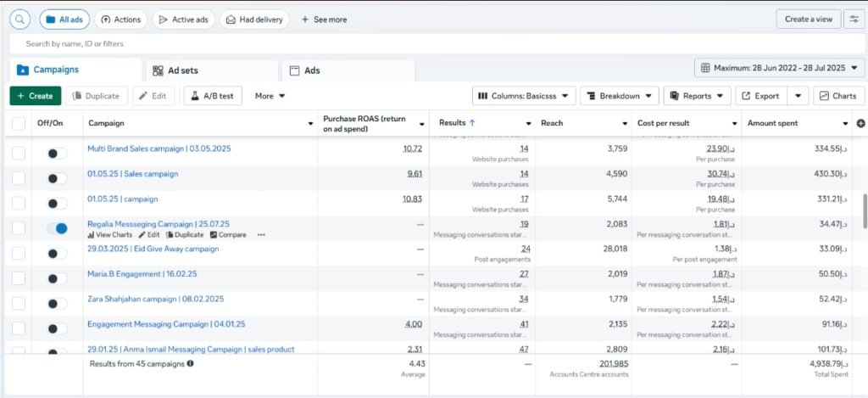This screenshot has width=868, height=398.
Task: Click Compare under Regalia Messaging campaign
Action: pos(228,235)
